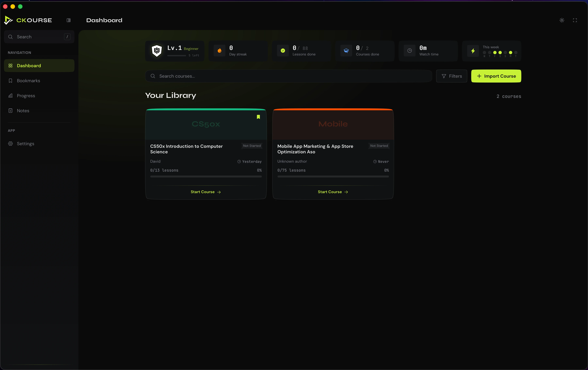The width and height of the screenshot is (588, 370).
Task: Collapse the sidebar with panel icon
Action: tap(69, 20)
